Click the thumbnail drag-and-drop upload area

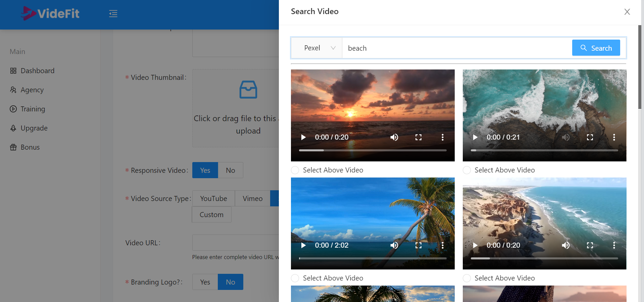(236, 108)
